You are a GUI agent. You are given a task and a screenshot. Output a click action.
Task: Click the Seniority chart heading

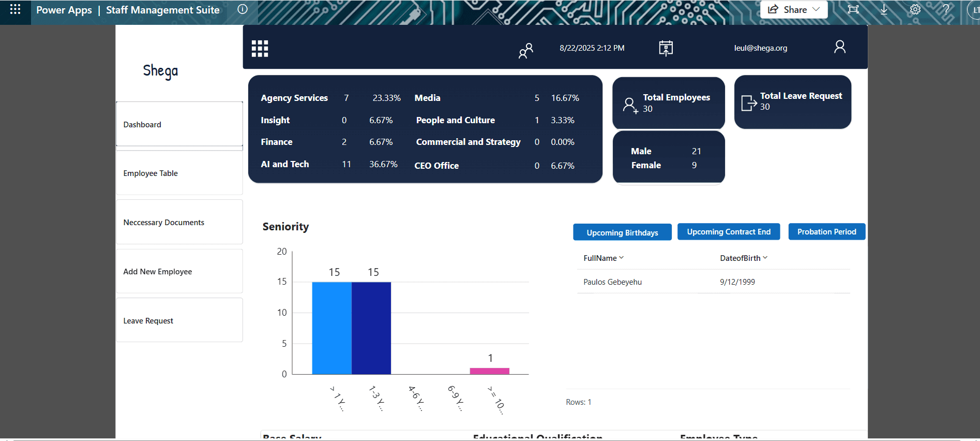tap(285, 227)
